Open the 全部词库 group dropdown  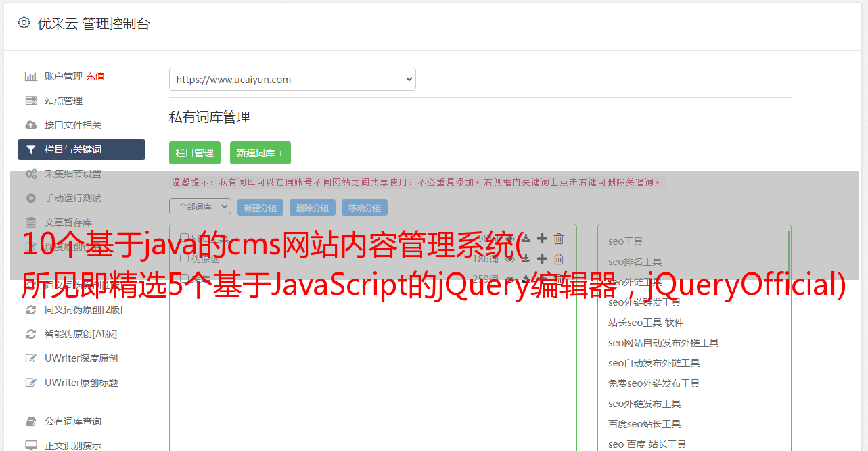(200, 206)
